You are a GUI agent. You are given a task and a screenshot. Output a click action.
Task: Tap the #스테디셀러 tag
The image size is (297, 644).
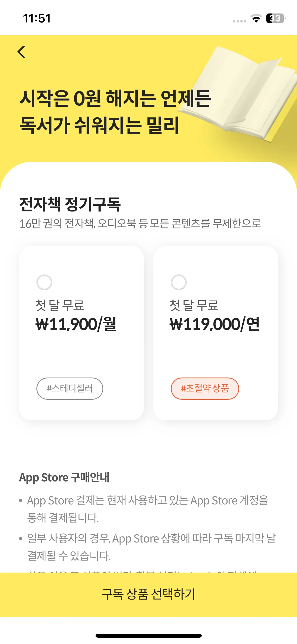70,388
